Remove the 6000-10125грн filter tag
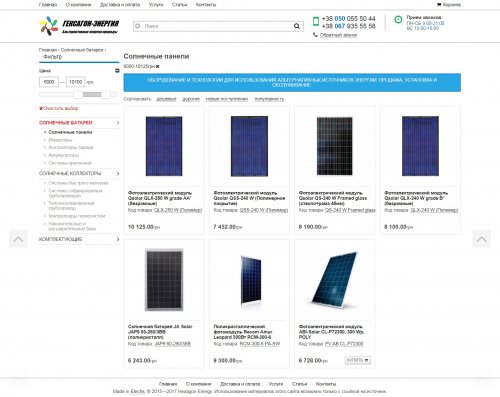 click(x=157, y=66)
